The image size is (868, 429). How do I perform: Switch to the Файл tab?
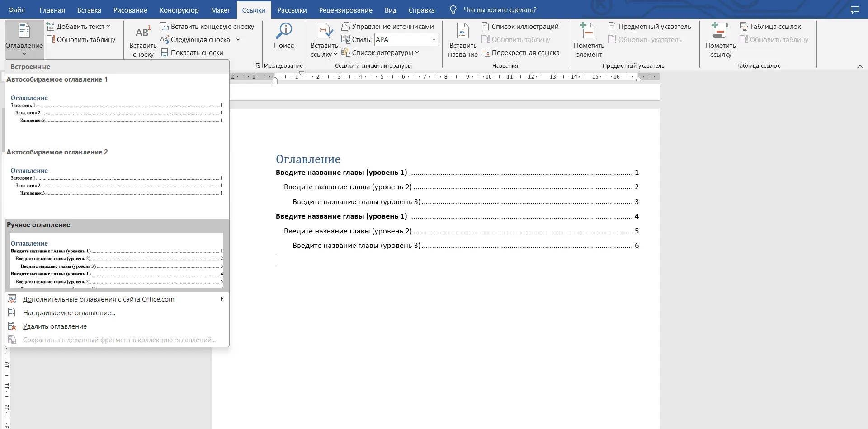[17, 10]
